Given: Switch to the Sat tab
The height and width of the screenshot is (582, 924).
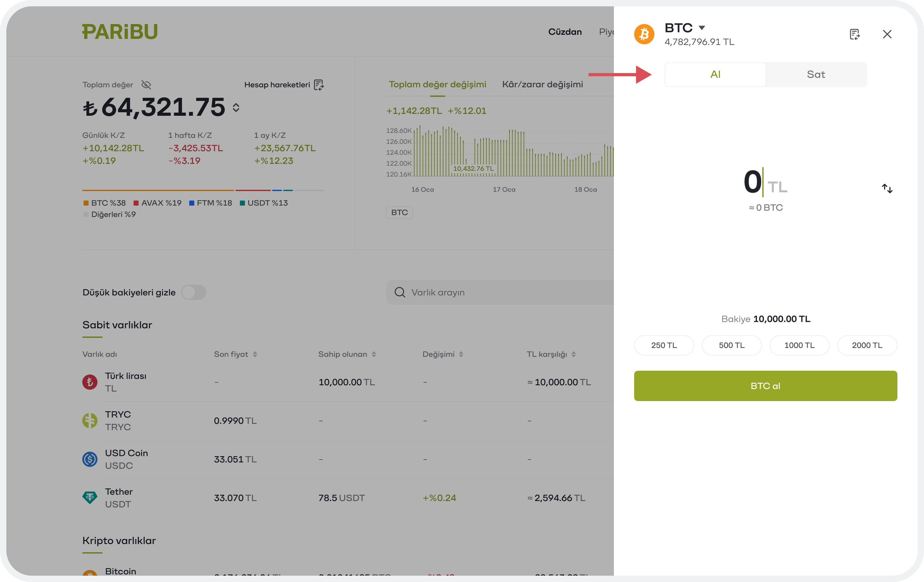Looking at the screenshot, I should 815,74.
